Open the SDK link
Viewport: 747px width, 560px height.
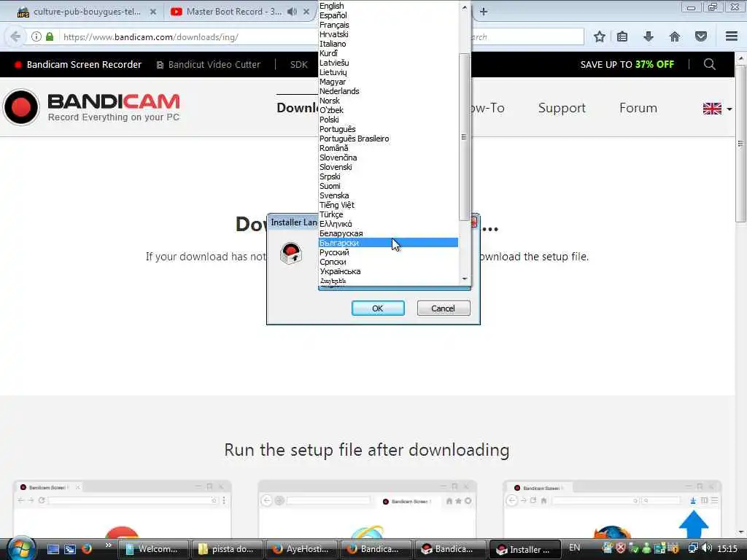tap(298, 64)
